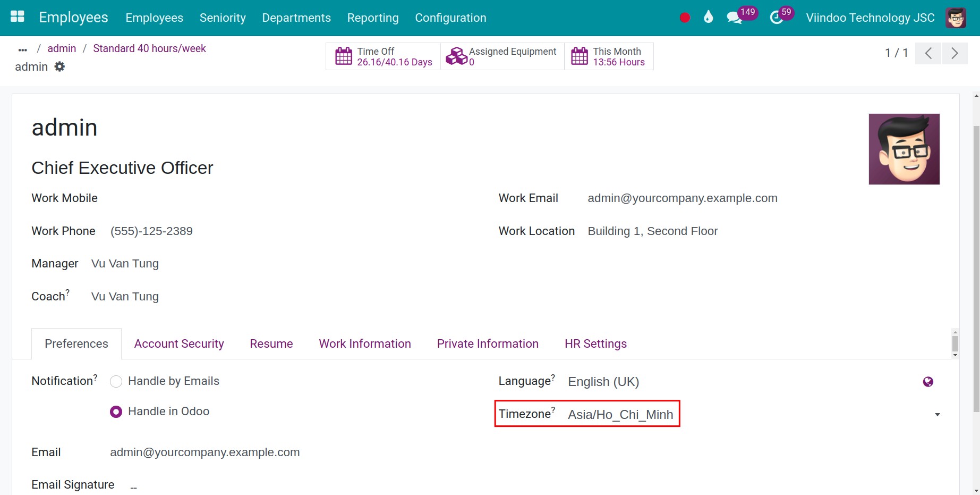Click the gear icon next to admin

click(60, 66)
